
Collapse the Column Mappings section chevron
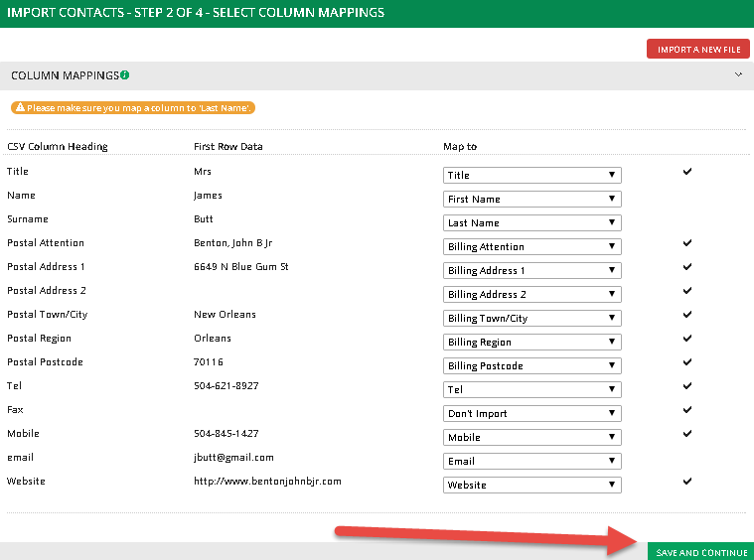click(x=737, y=74)
